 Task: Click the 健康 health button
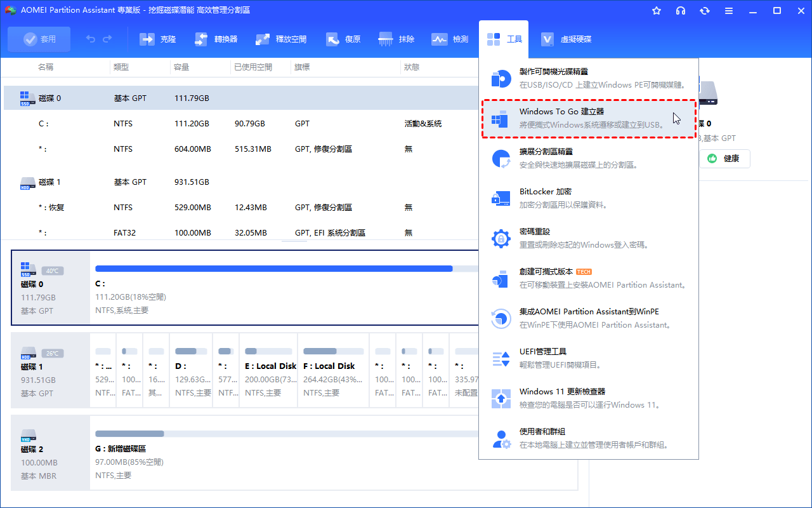tap(724, 159)
